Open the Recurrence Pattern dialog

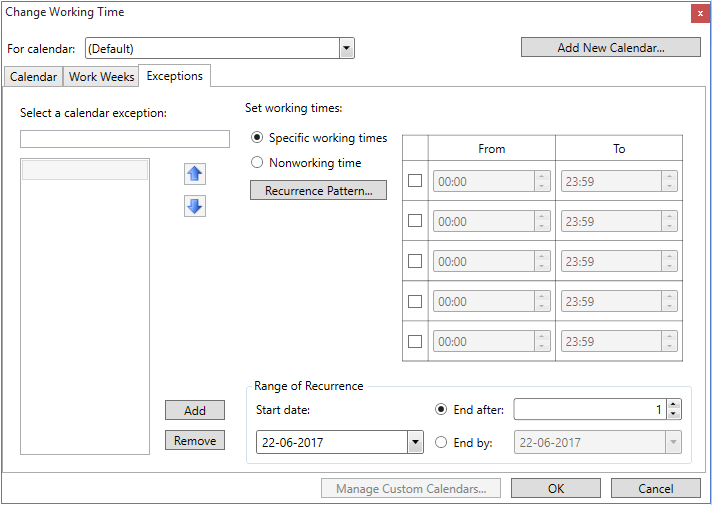click(x=318, y=190)
